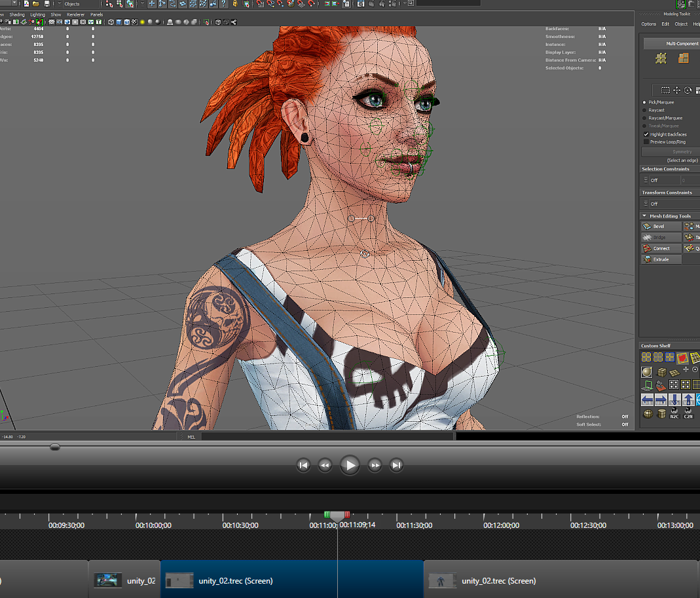
Task: Click the question mark help icon in toolbar
Action: point(223,3)
